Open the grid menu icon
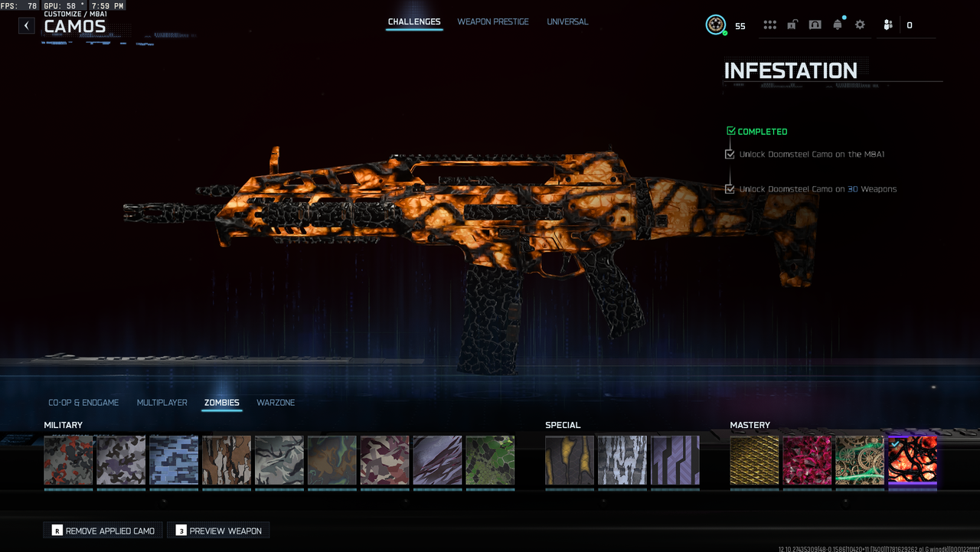 [x=770, y=25]
